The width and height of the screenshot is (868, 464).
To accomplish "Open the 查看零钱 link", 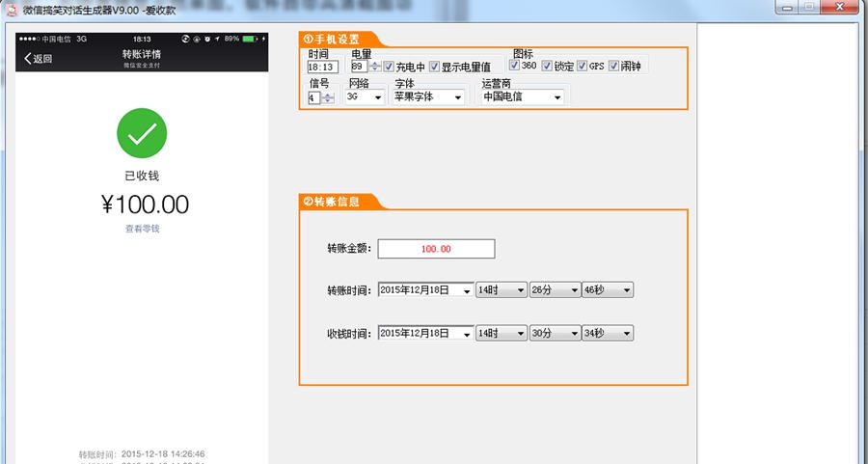I will (x=143, y=229).
